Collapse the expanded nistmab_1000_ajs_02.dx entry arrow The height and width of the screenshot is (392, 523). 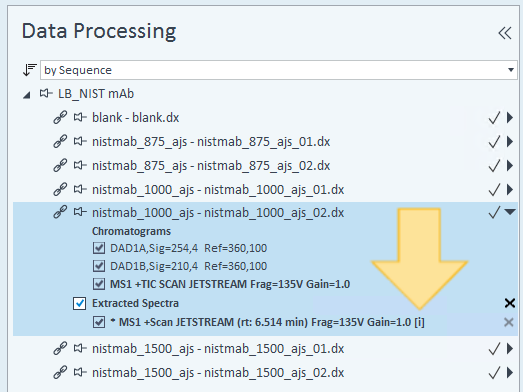510,212
